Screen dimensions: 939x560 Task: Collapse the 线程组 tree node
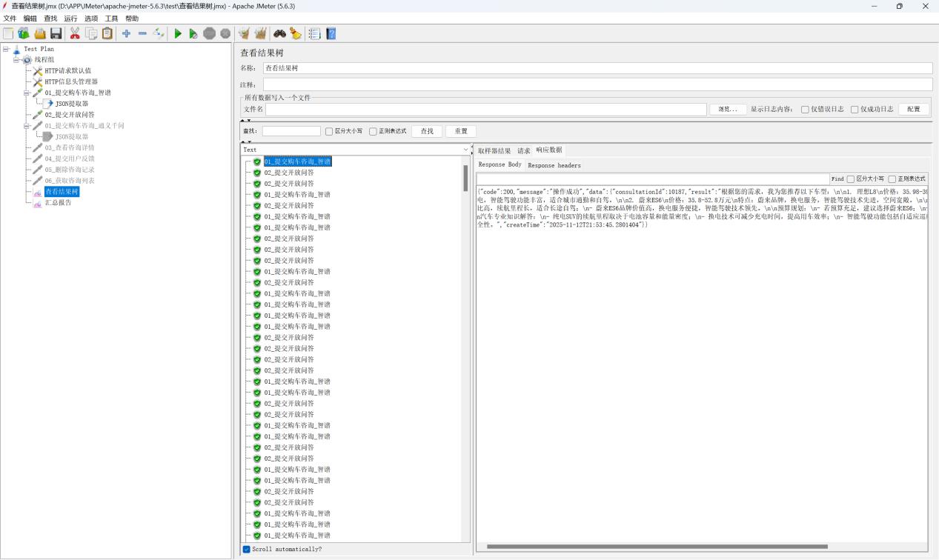(16, 60)
